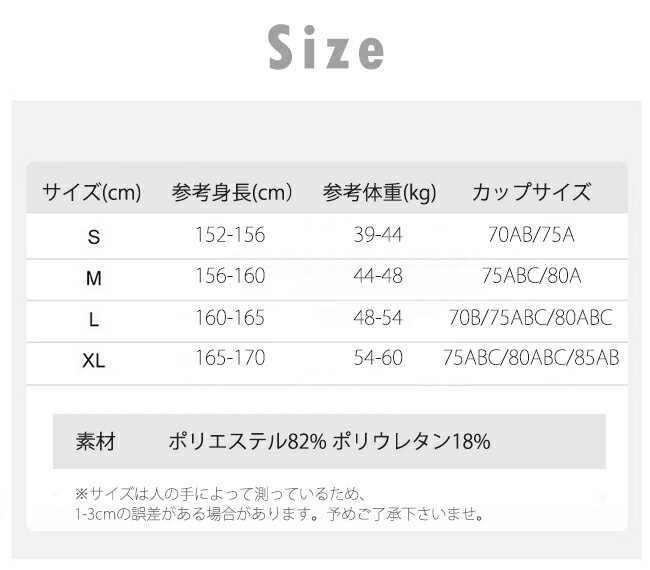Click the 75ABC/80ABC/85AB cup size cell
This screenshot has height=570, width=650.
click(531, 358)
